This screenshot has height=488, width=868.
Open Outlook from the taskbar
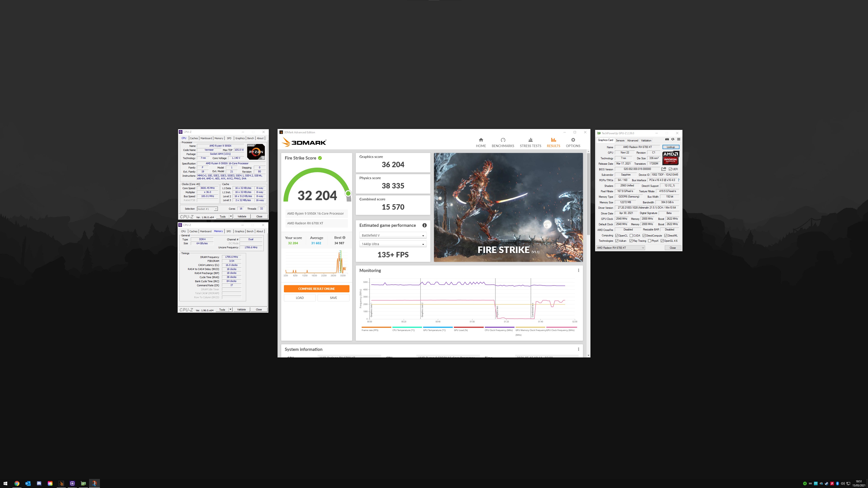[x=28, y=483]
